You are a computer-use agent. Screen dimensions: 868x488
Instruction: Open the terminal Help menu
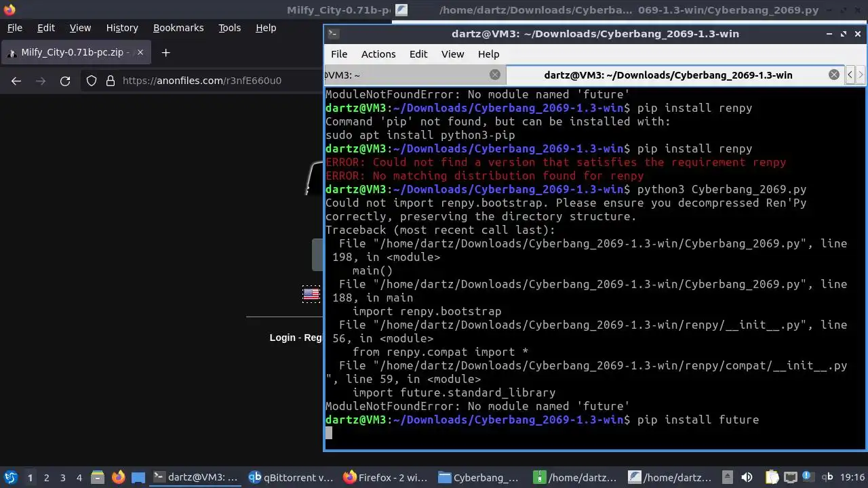point(488,54)
